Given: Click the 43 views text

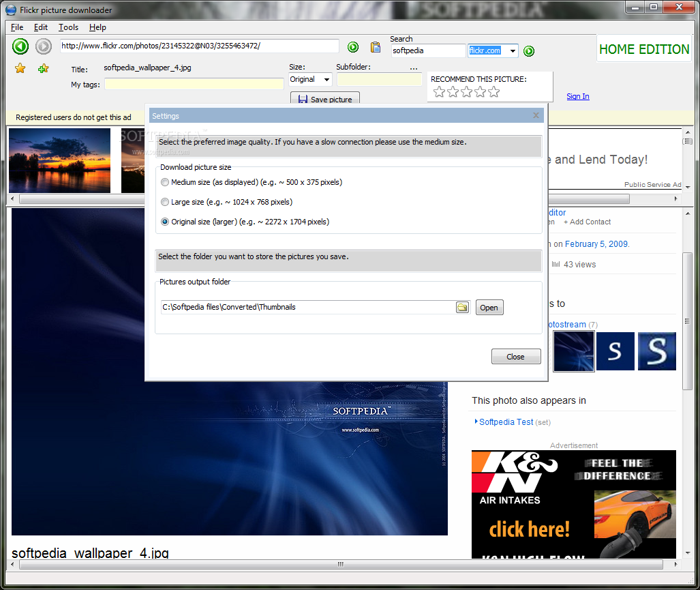Looking at the screenshot, I should coord(579,265).
